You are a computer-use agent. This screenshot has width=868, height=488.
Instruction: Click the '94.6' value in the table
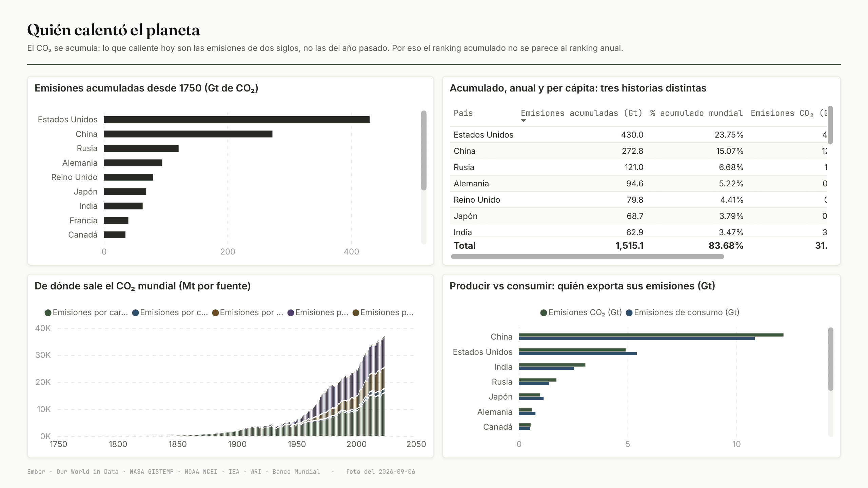(x=635, y=184)
